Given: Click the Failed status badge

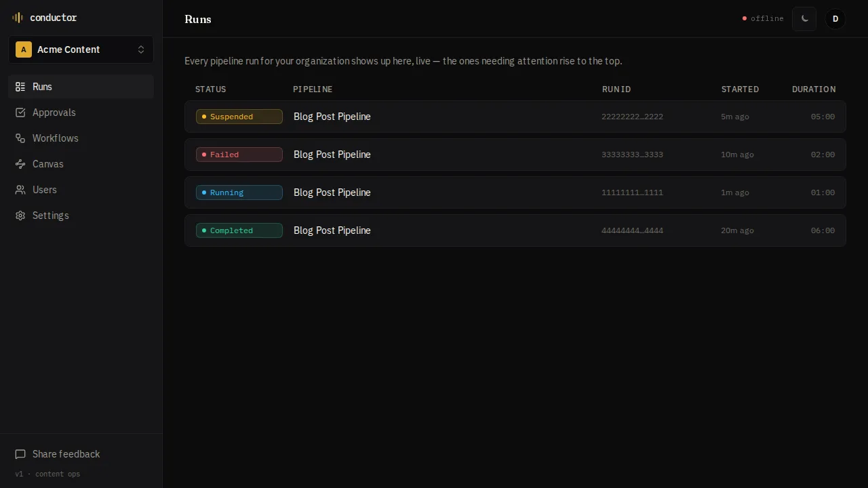Looking at the screenshot, I should 239,155.
